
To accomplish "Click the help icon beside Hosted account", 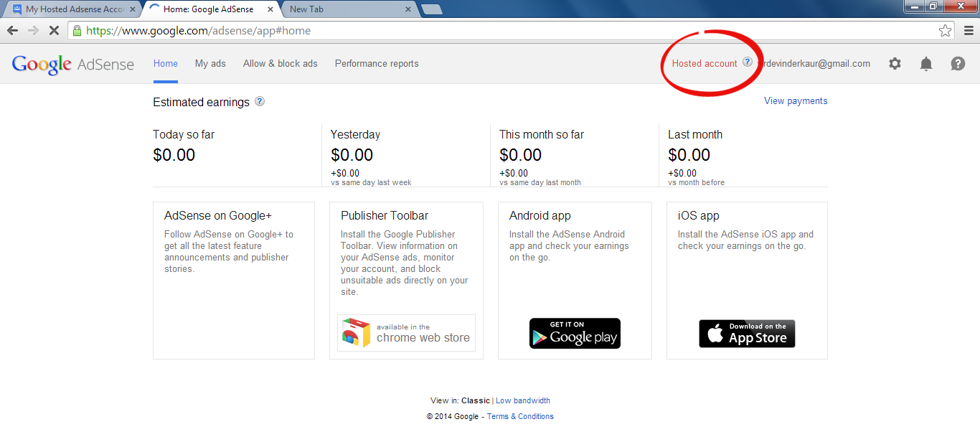I will [x=748, y=62].
